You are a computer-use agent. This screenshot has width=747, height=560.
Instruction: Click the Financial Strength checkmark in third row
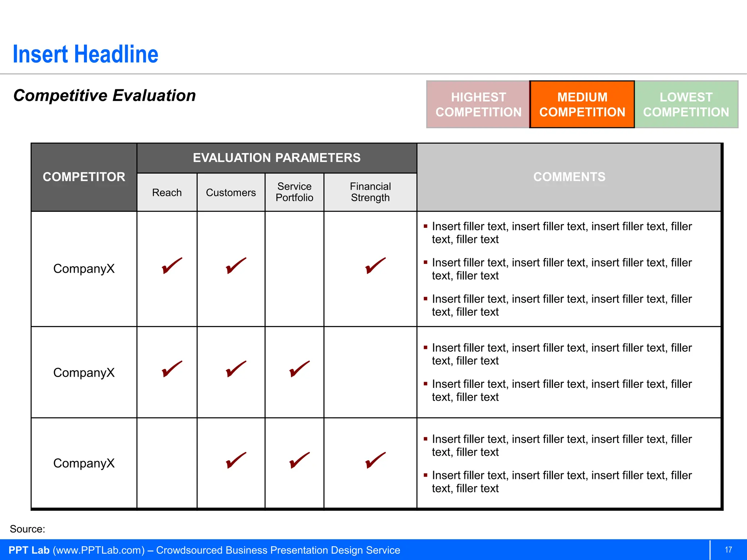point(375,460)
